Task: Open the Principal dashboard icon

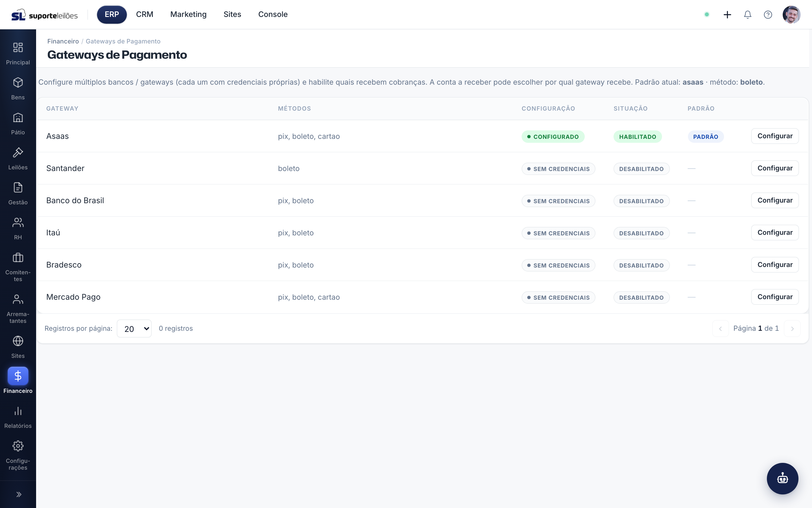Action: (18, 47)
